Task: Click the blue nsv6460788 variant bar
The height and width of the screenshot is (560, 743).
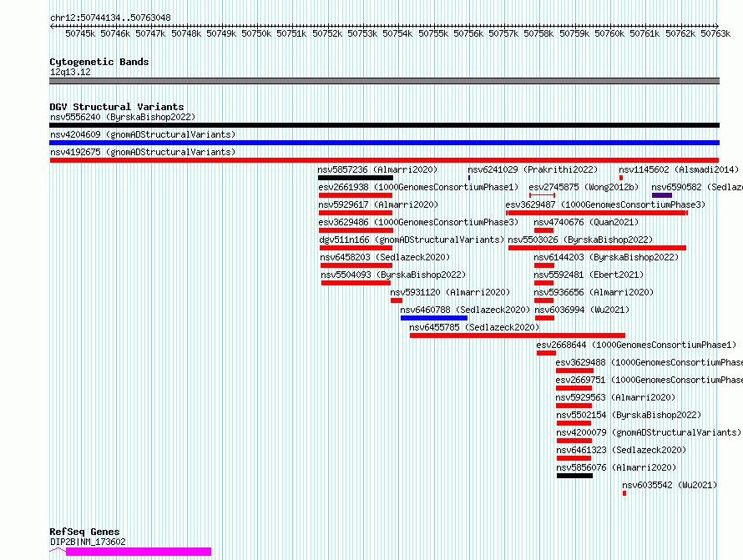Action: coord(434,318)
